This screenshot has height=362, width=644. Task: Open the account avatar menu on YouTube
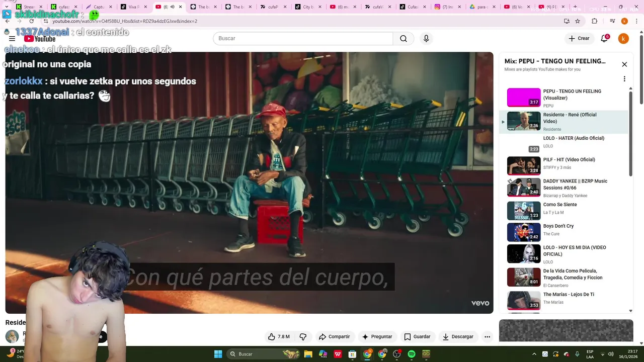(x=623, y=39)
